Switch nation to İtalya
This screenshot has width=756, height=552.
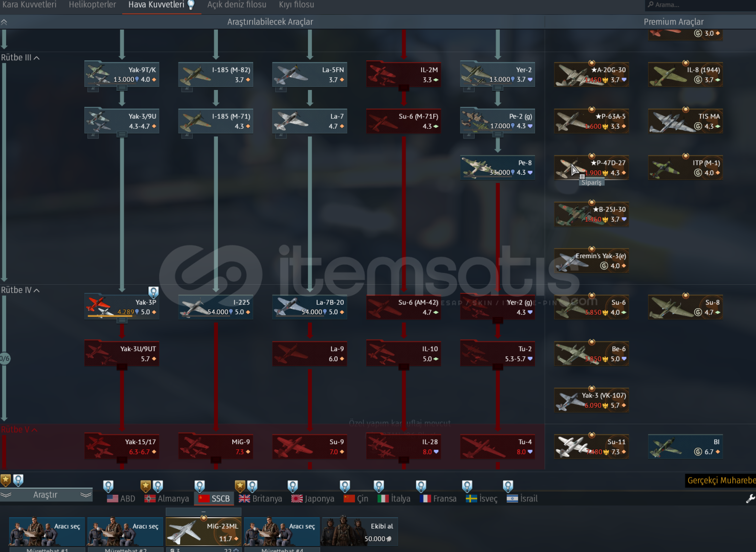[x=394, y=498]
